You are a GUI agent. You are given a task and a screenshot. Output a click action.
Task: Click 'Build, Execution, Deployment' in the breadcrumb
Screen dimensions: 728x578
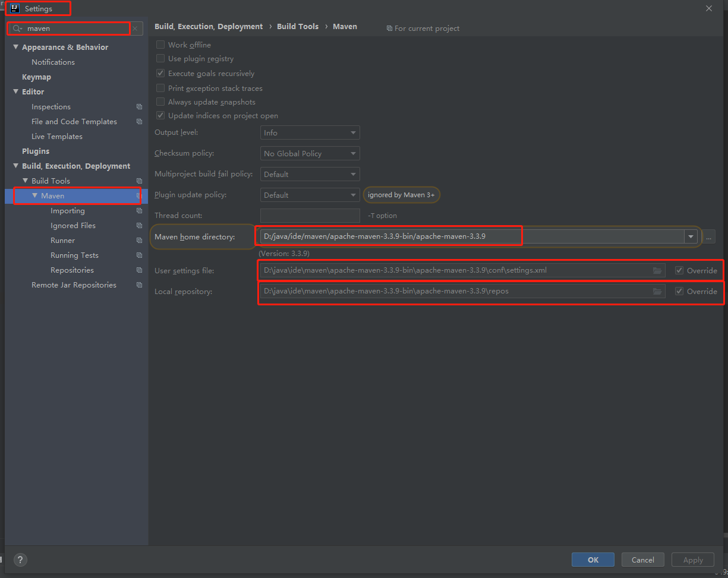pos(209,27)
